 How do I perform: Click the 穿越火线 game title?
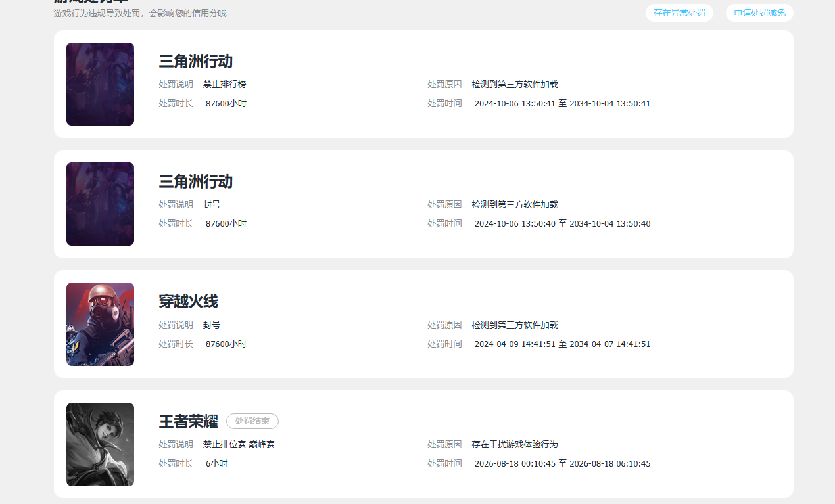188,302
